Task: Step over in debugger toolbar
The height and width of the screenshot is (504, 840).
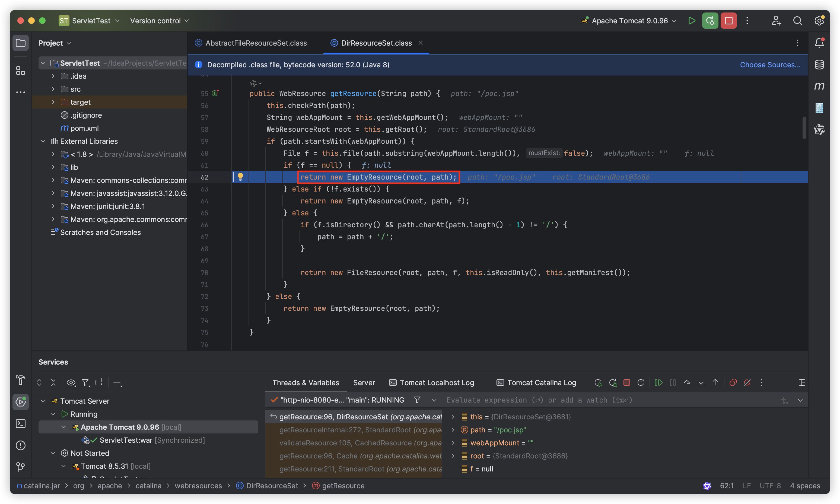Action: [686, 383]
